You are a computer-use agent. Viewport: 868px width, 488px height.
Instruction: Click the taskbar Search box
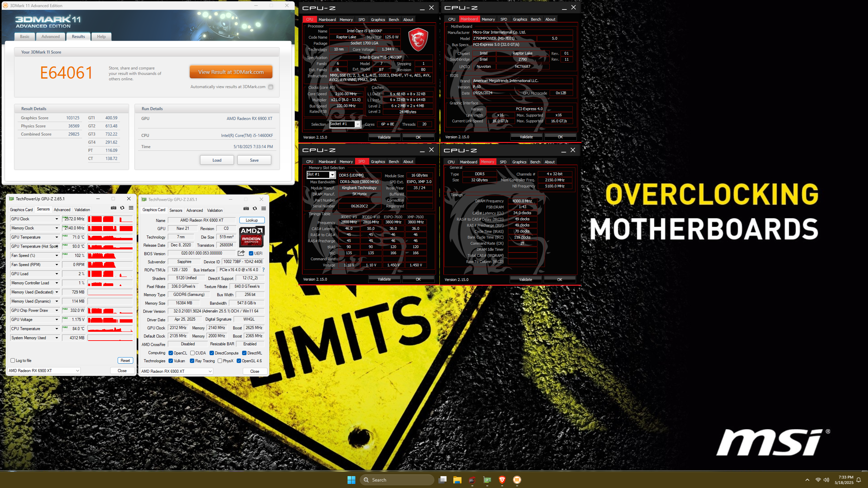[397, 480]
